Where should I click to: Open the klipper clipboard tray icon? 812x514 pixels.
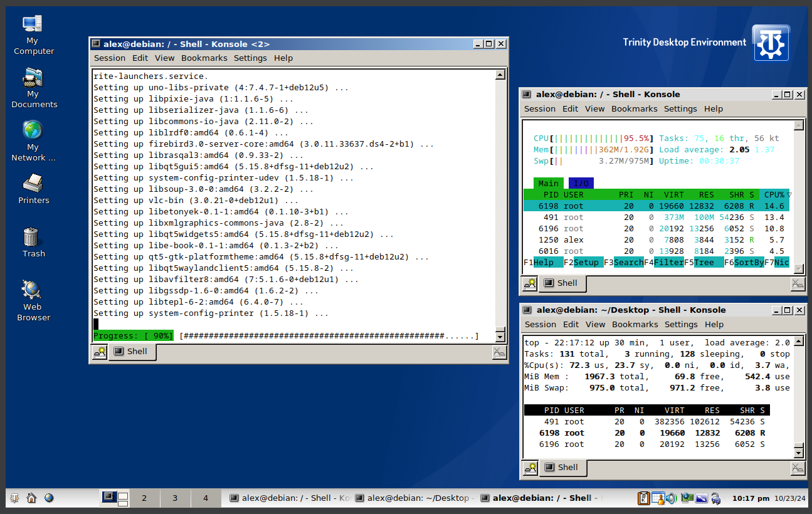pyautogui.click(x=644, y=498)
